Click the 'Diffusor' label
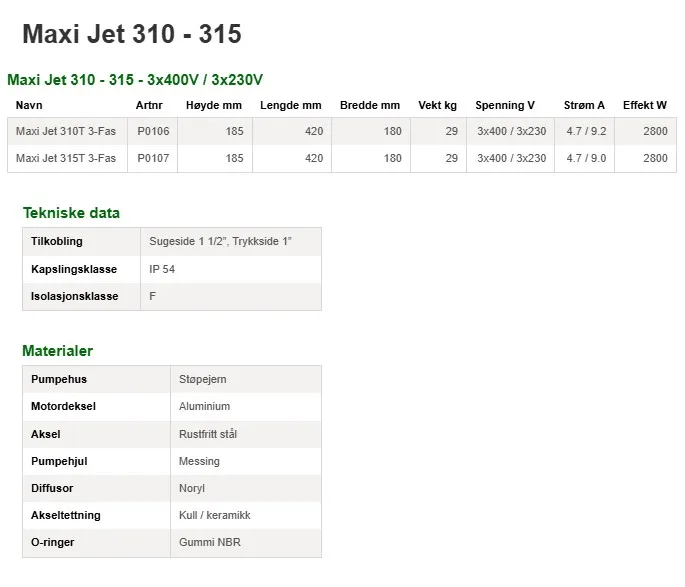This screenshot has width=685, height=587. click(x=52, y=488)
